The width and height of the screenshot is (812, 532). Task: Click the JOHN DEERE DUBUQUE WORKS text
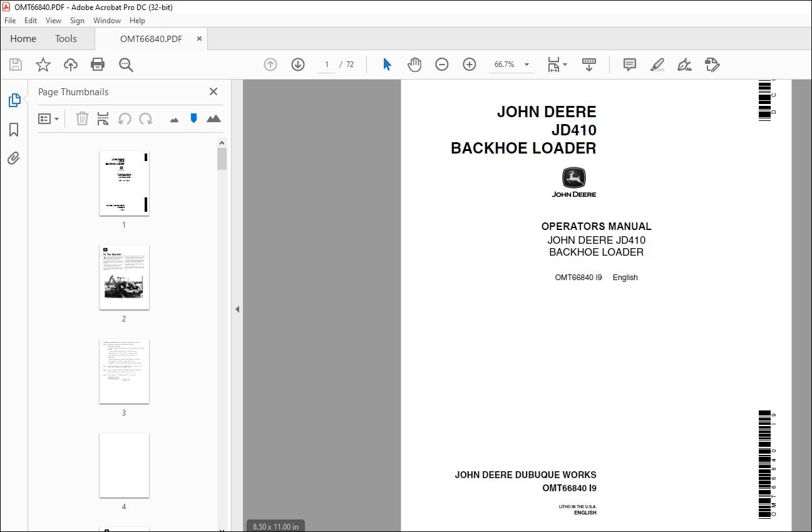[525, 475]
